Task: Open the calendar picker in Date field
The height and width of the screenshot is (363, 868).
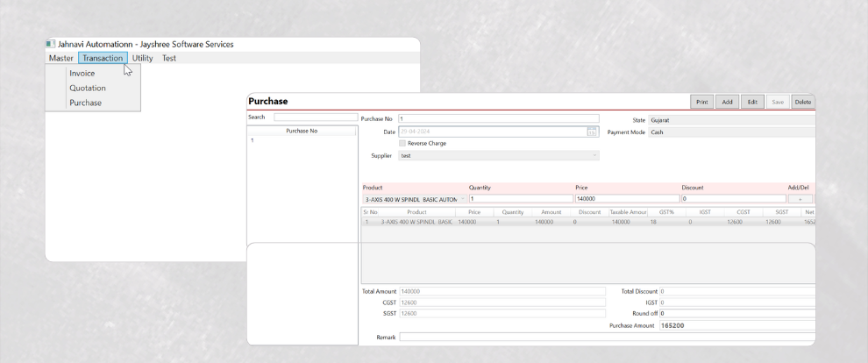Action: [x=593, y=132]
